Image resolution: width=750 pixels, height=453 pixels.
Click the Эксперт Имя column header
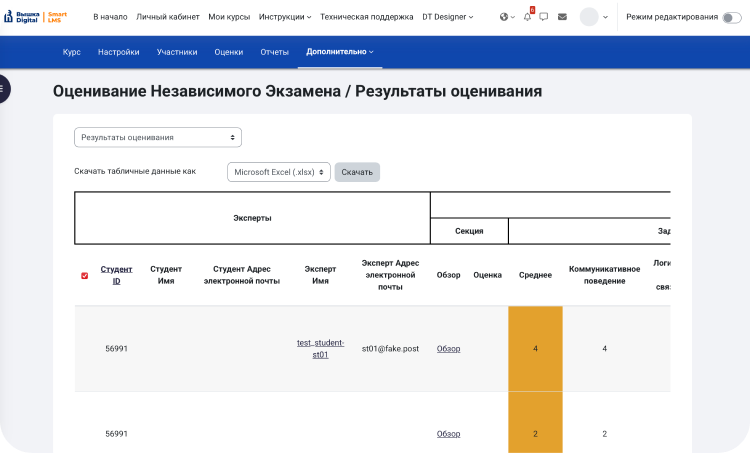(320, 275)
